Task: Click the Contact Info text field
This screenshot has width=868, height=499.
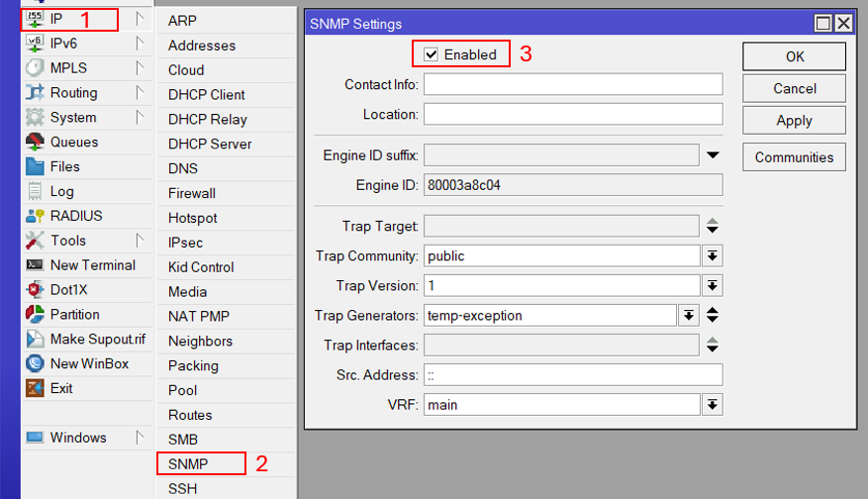Action: [573, 85]
